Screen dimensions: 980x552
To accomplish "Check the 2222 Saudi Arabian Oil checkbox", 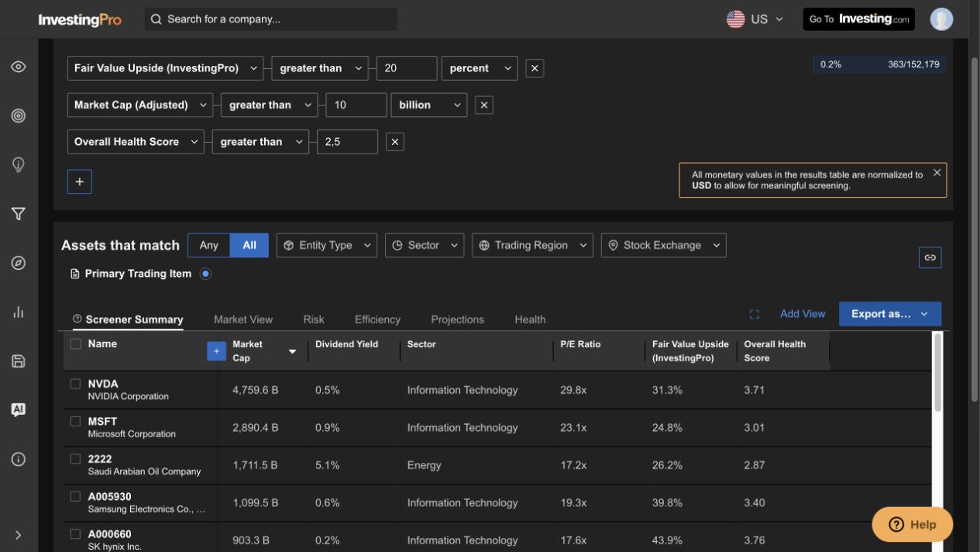I will click(75, 459).
